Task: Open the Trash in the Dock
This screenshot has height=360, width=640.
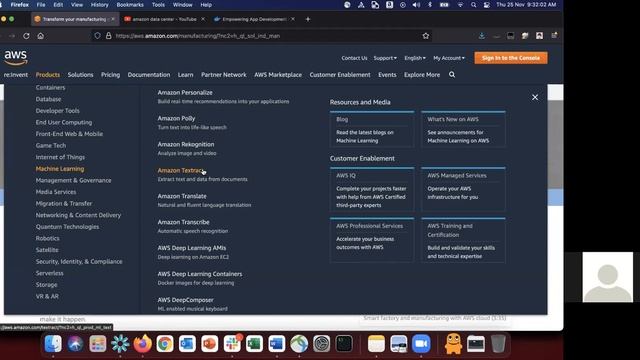Action: 498,344
